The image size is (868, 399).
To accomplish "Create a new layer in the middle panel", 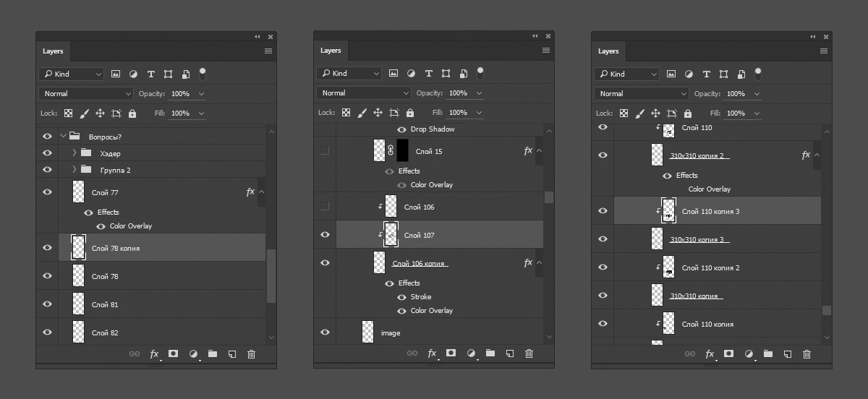I will coord(510,353).
